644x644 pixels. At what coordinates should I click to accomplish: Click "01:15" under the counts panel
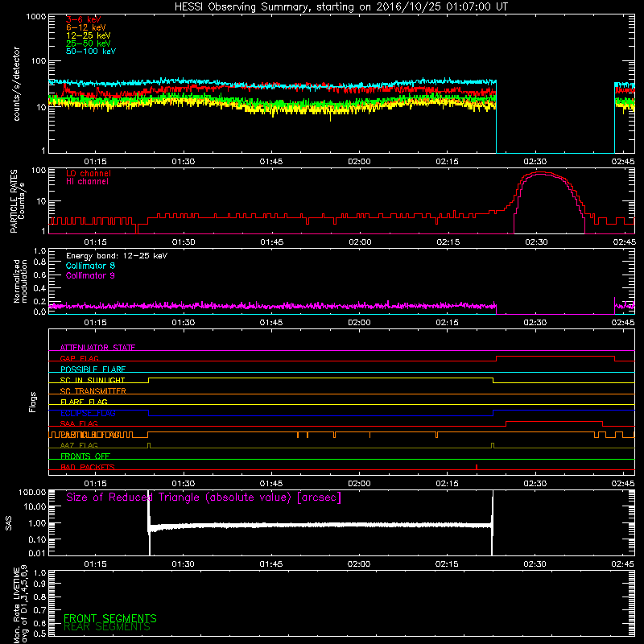tap(95, 162)
